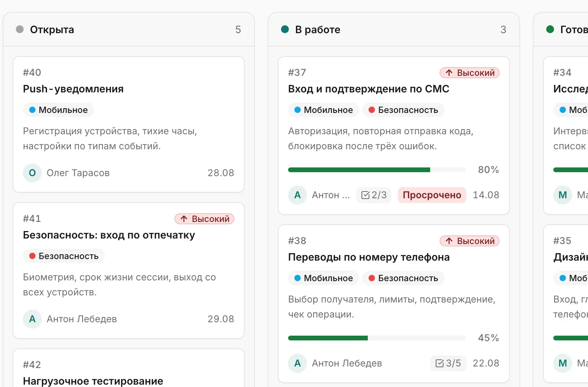Click Anton Lebedev's avatar on card #38
The width and height of the screenshot is (588, 387).
298,363
